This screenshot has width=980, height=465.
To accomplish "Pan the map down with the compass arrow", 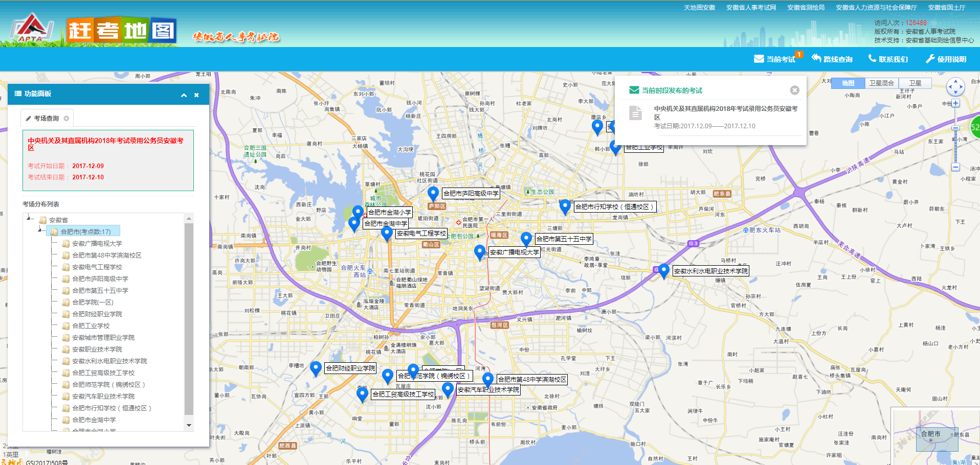I will tap(955, 93).
